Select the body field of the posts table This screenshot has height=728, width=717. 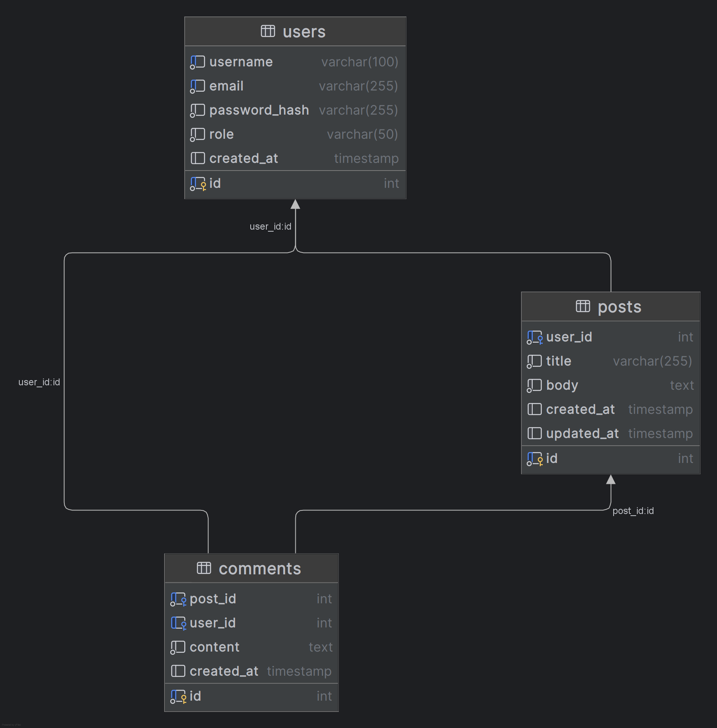point(562,385)
